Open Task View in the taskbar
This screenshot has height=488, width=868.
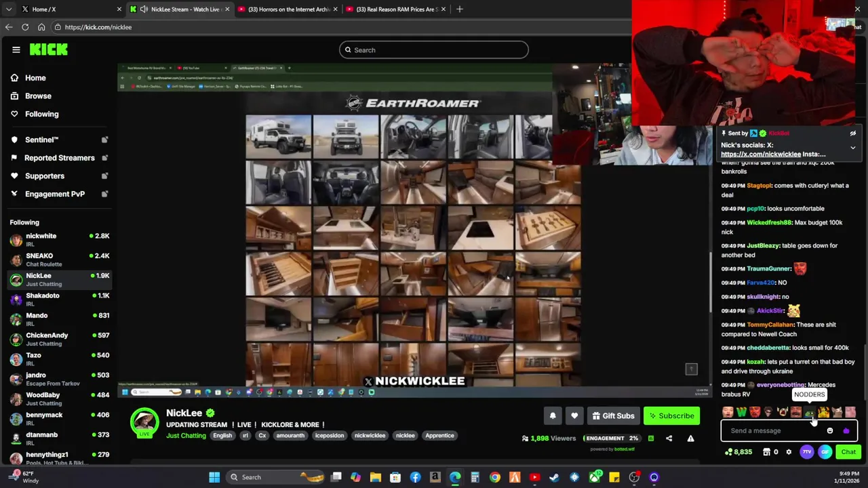pyautogui.click(x=336, y=477)
